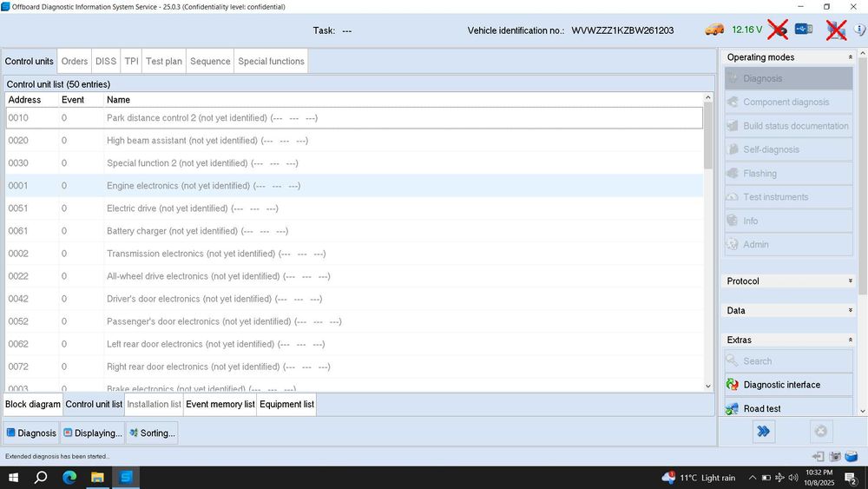Expand the Protocol section
Image resolution: width=868 pixels, height=489 pixels.
(x=851, y=281)
